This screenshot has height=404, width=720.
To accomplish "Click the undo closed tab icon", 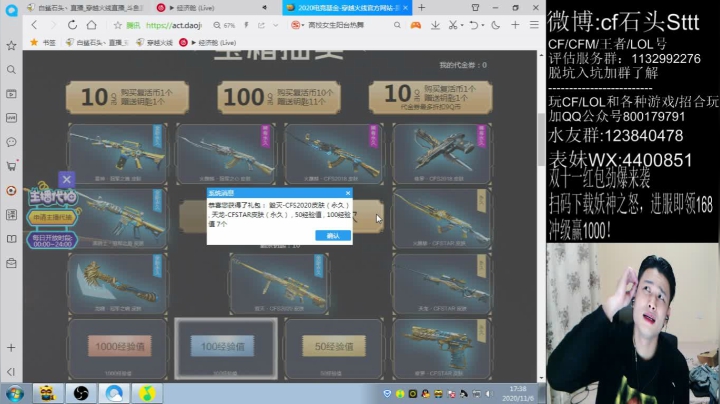I will click(x=474, y=25).
